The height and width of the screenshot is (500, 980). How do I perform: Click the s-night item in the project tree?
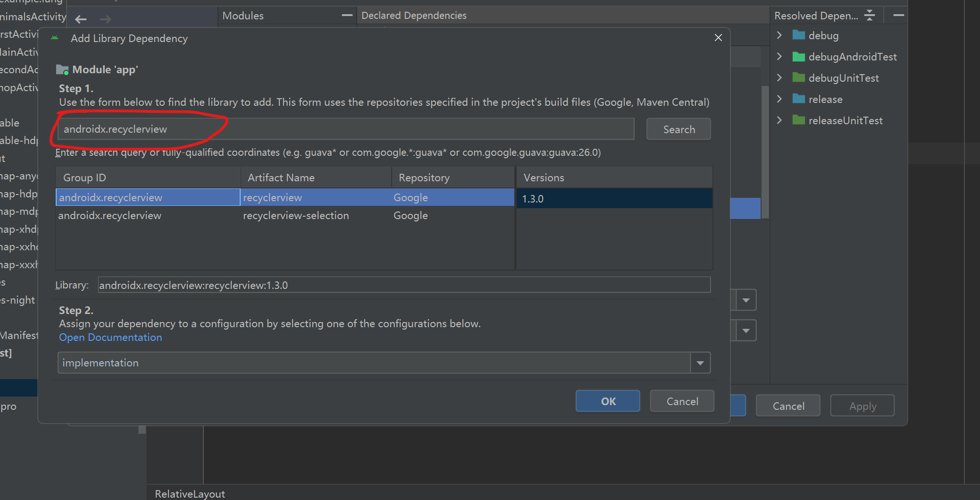click(17, 300)
